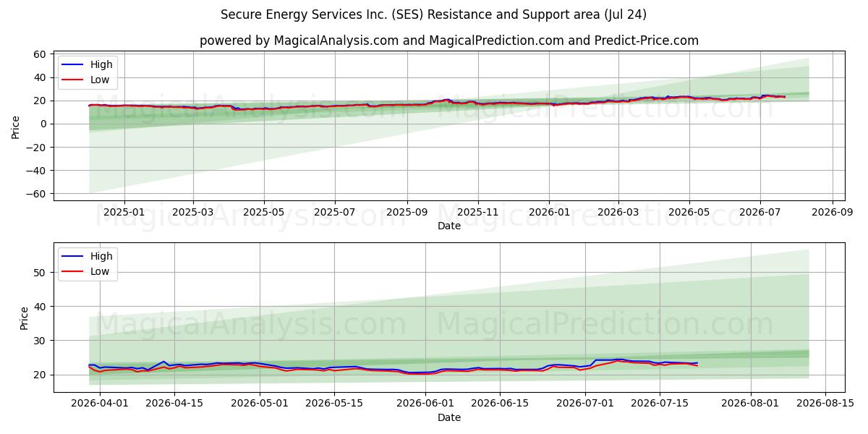The height and width of the screenshot is (434, 868).
Task: Click the 2026-07-01 date tick on bottom chart
Action: coord(584,404)
